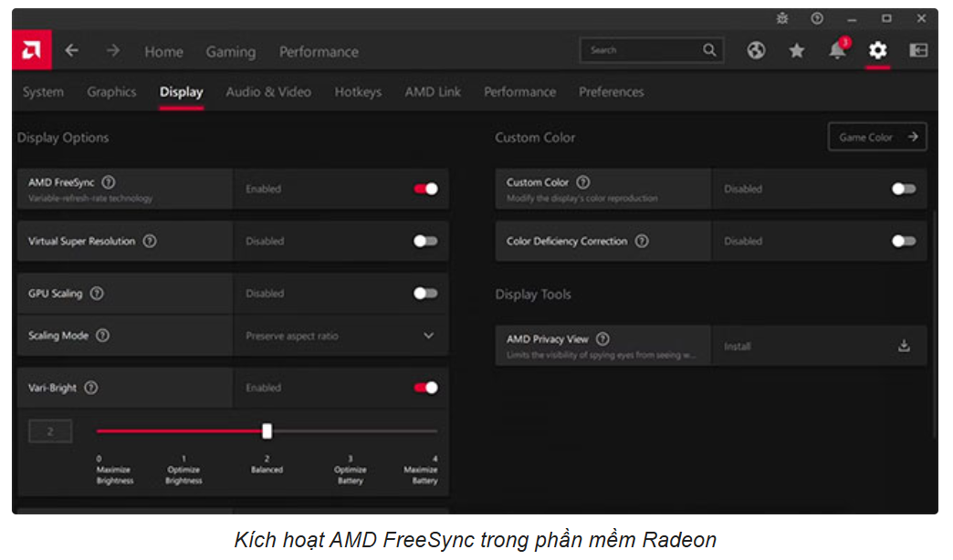This screenshot has height=560, width=953.
Task: Click the bug report icon
Action: (x=781, y=18)
